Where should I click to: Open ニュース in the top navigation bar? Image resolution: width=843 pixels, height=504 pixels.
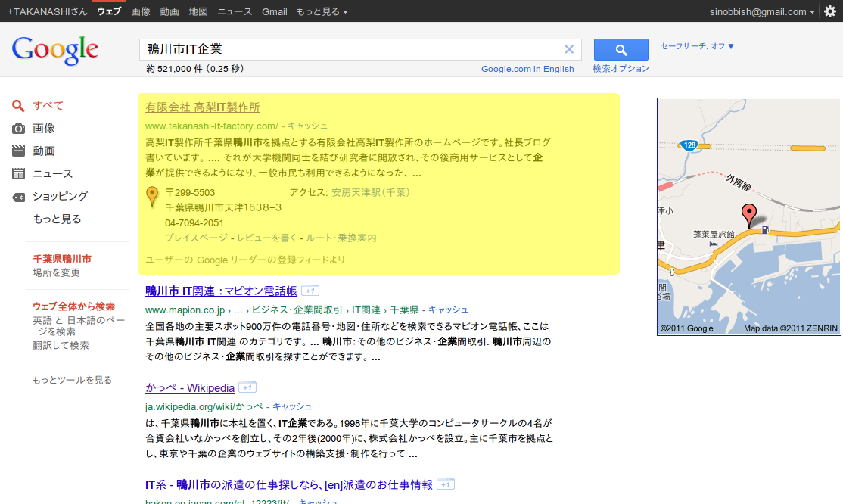pos(235,12)
